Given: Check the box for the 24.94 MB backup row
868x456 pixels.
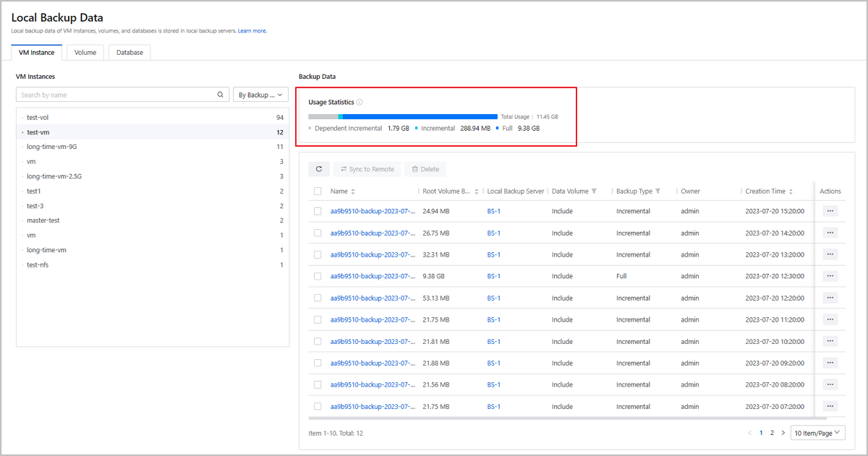Looking at the screenshot, I should (x=318, y=211).
